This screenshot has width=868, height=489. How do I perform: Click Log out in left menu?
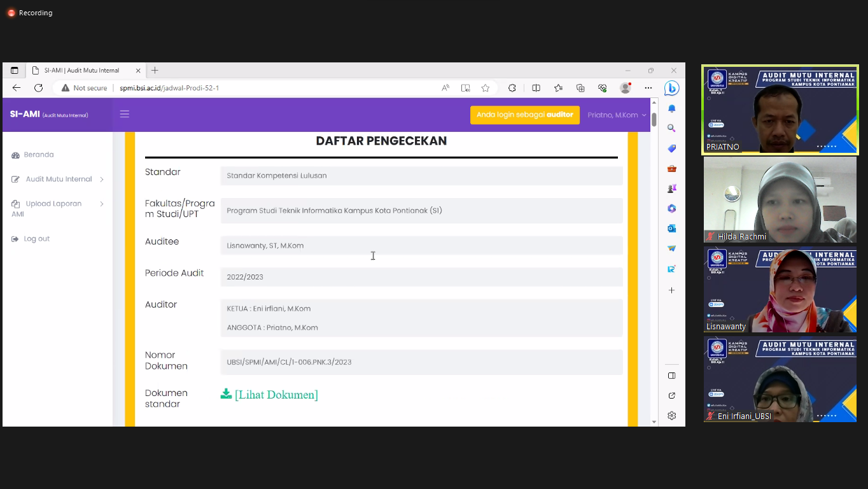31,239
